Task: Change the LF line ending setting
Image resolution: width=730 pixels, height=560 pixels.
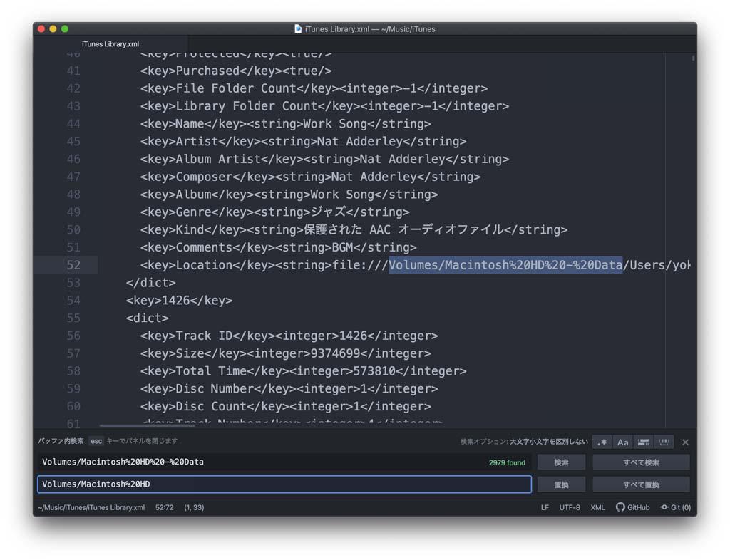Action: [x=545, y=507]
